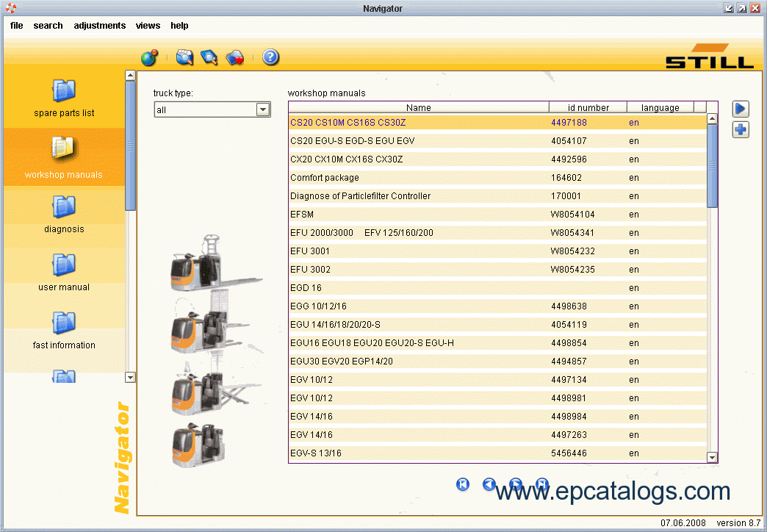Click the sidebar scrollbar thumb
767x532 pixels.
coord(130,145)
